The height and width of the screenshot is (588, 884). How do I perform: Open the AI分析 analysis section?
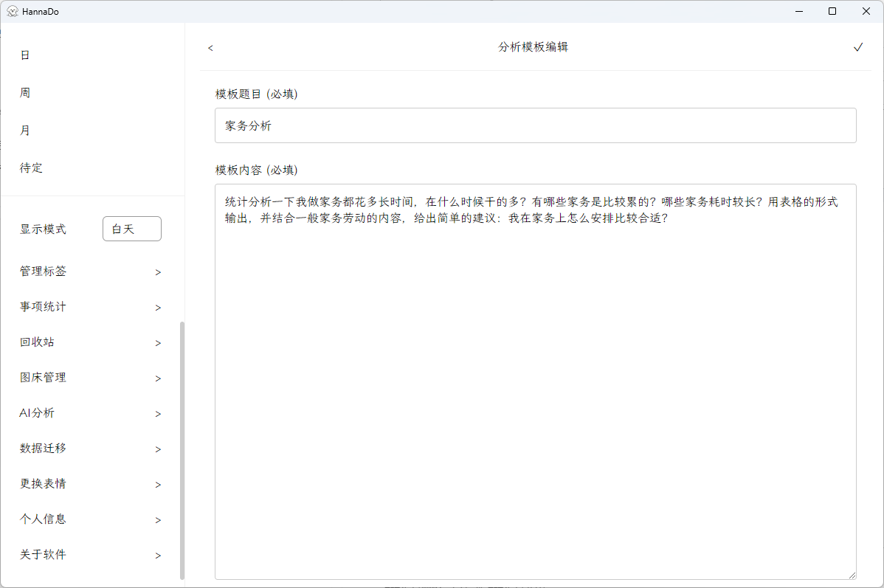(x=35, y=412)
